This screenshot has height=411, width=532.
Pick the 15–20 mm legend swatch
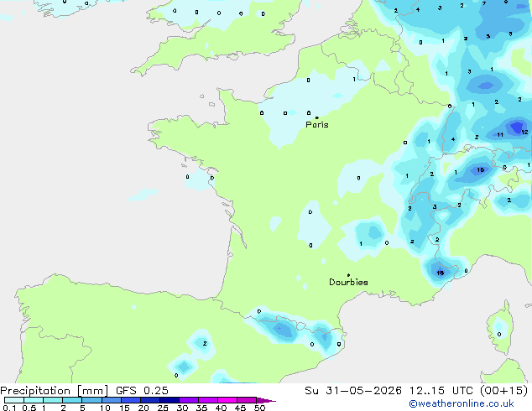click(130, 400)
